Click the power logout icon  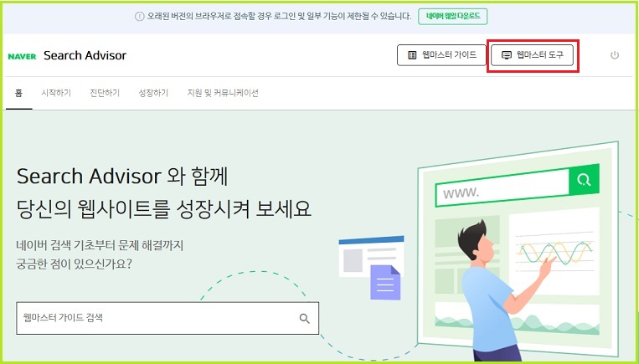point(615,55)
